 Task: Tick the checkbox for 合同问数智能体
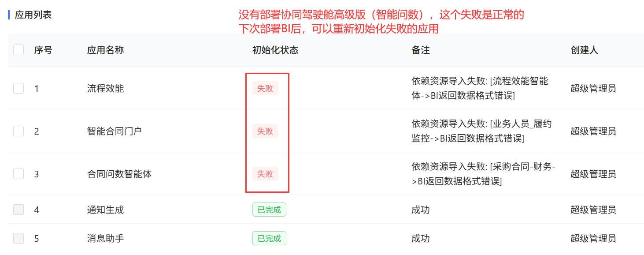point(19,174)
